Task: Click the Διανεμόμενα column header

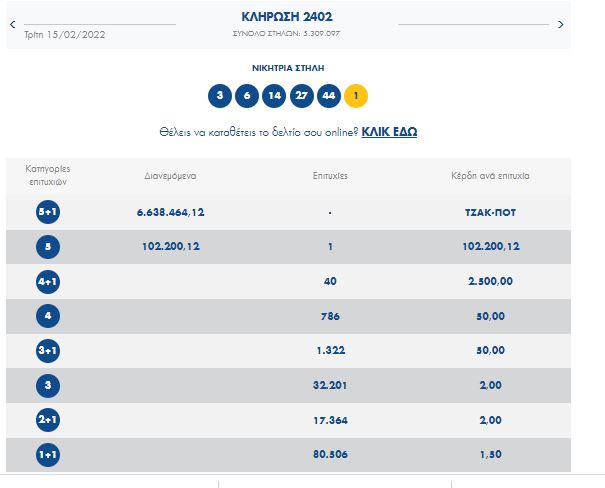Action: [x=170, y=174]
